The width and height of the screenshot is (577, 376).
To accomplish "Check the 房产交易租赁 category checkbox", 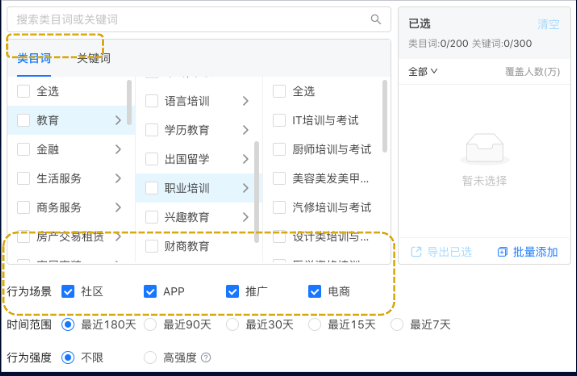I will 24,237.
